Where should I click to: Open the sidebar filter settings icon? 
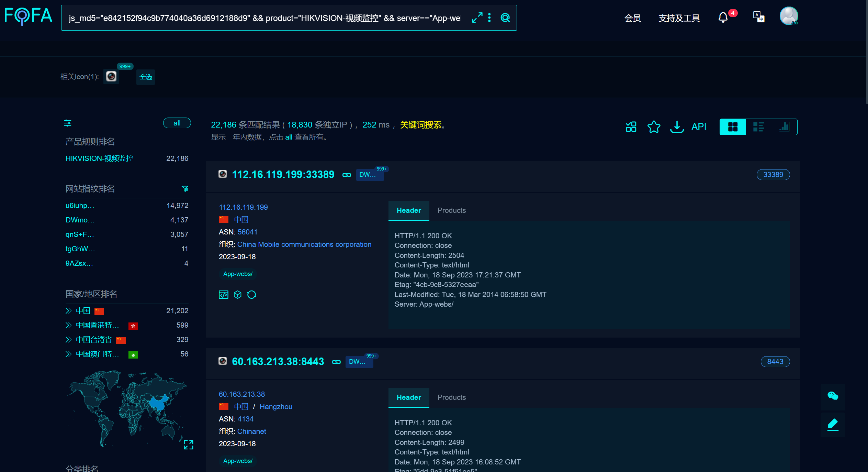pyautogui.click(x=68, y=123)
